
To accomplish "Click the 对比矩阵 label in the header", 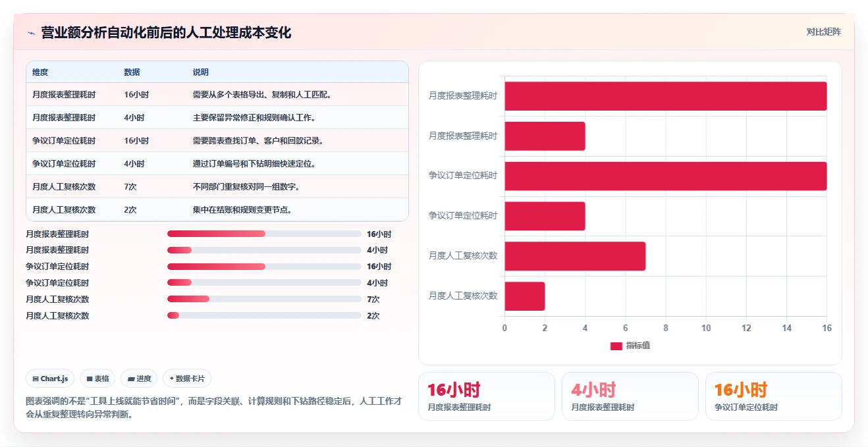I will click(x=823, y=32).
